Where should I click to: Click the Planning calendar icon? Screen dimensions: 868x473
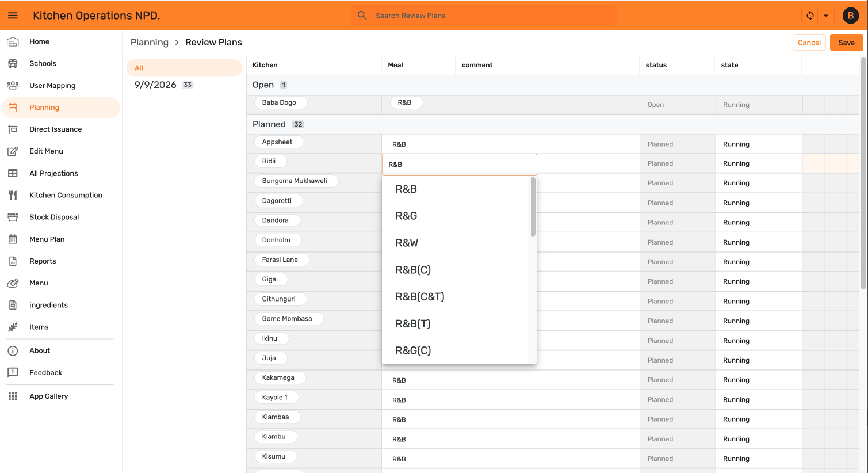[13, 108]
